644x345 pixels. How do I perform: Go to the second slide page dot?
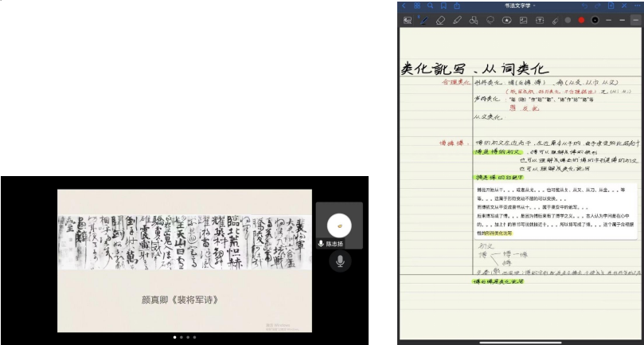181,337
